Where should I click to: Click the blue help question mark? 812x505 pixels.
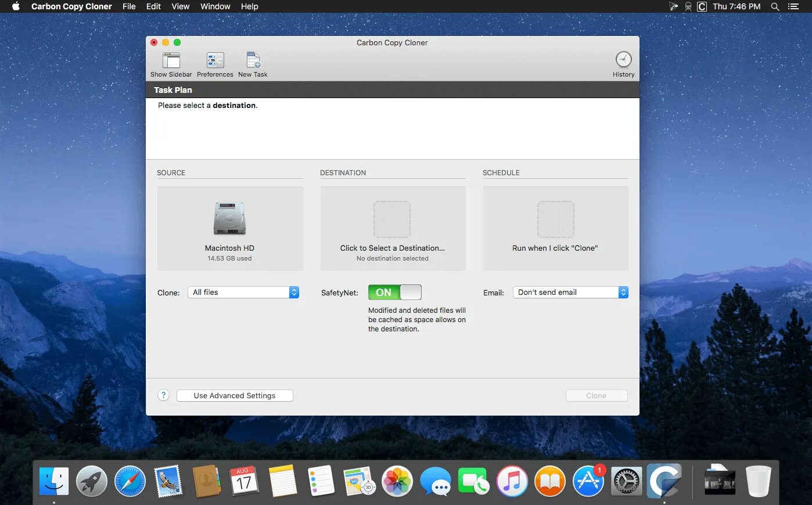click(163, 395)
